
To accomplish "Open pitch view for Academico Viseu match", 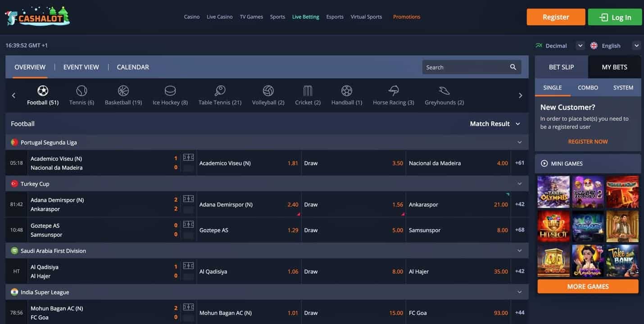I will (x=188, y=157).
